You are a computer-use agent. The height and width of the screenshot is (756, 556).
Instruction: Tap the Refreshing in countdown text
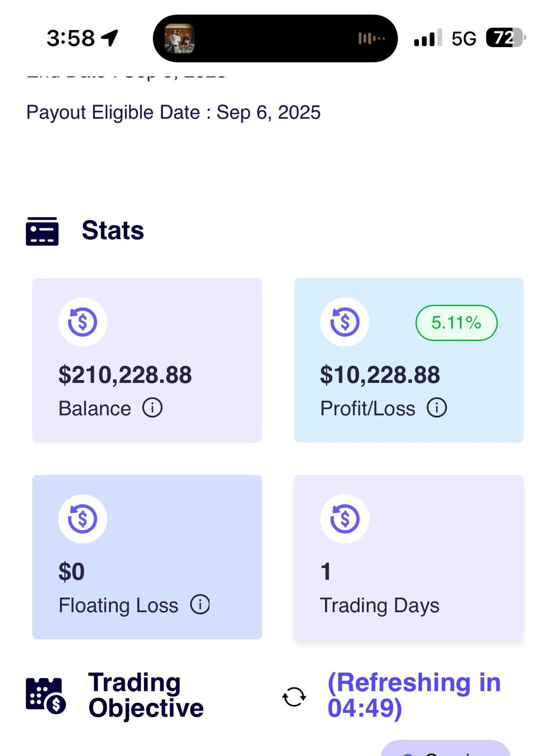tap(414, 695)
